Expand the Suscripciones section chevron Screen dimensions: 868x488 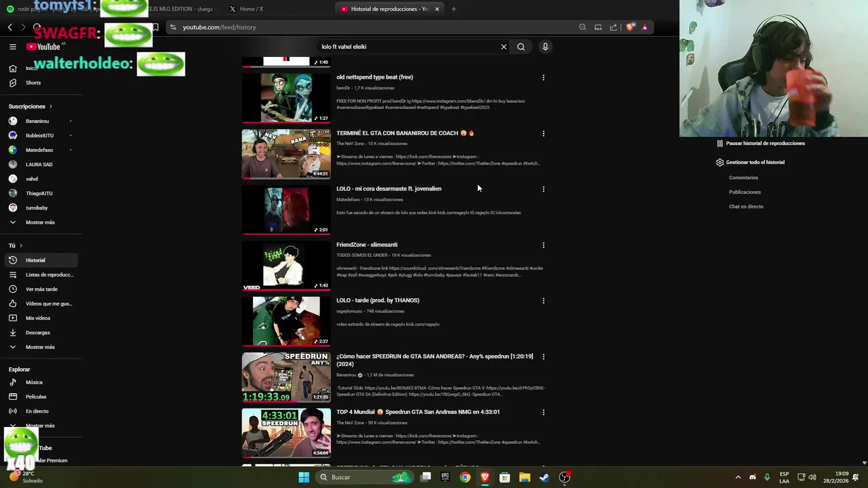click(x=50, y=106)
